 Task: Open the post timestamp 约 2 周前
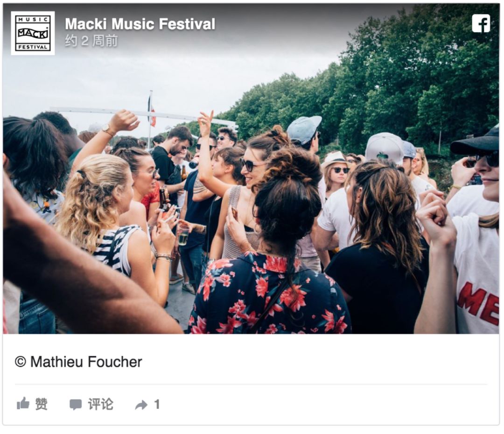pos(91,41)
